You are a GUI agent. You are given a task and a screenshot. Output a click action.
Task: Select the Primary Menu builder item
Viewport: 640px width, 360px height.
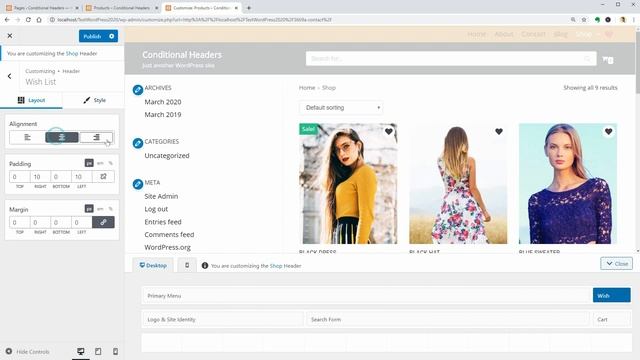point(367,296)
